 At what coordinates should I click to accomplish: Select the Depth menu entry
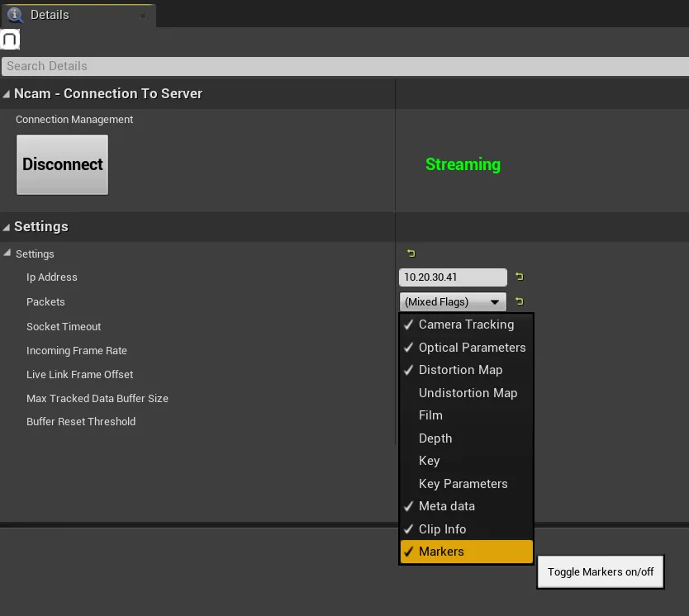[x=466, y=438]
